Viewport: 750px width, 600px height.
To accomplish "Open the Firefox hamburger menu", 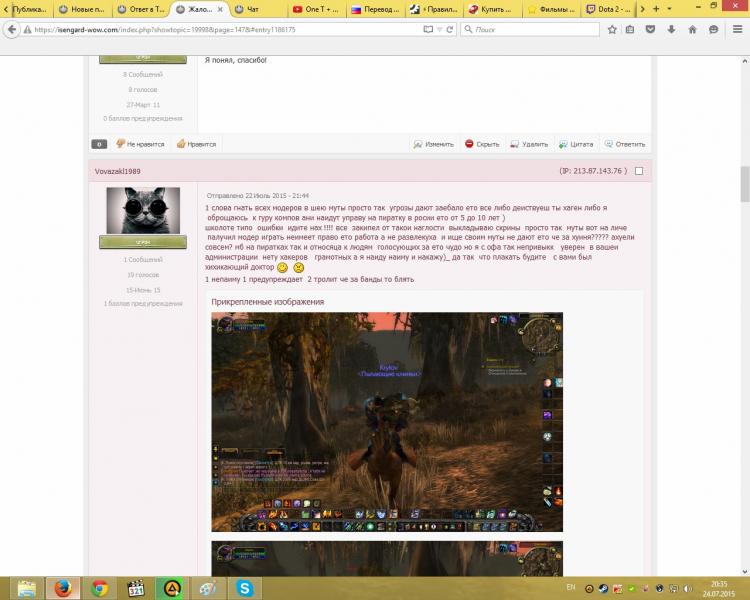I will [737, 30].
